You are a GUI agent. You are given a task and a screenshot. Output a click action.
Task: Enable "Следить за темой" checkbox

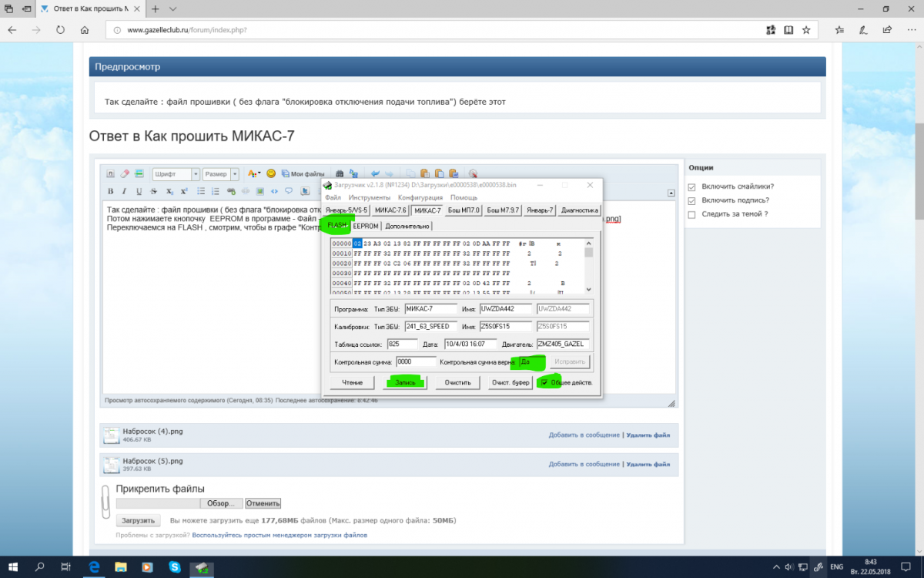[x=691, y=214]
